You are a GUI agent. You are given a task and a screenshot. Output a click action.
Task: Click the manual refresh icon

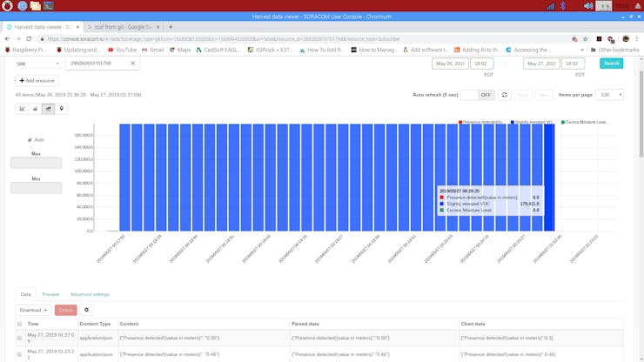point(504,95)
